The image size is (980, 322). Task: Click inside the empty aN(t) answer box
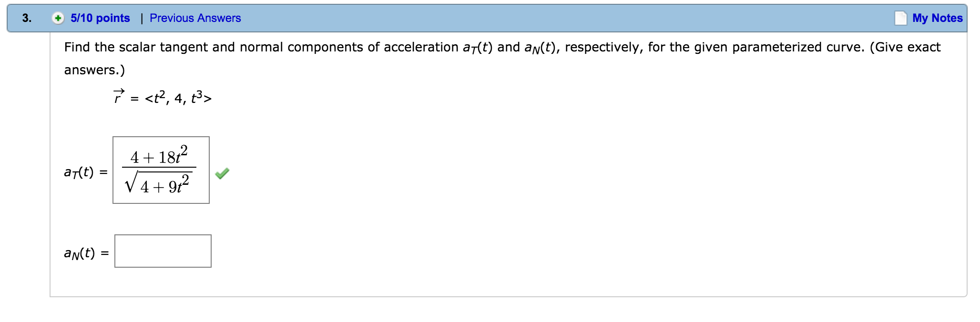(x=163, y=251)
